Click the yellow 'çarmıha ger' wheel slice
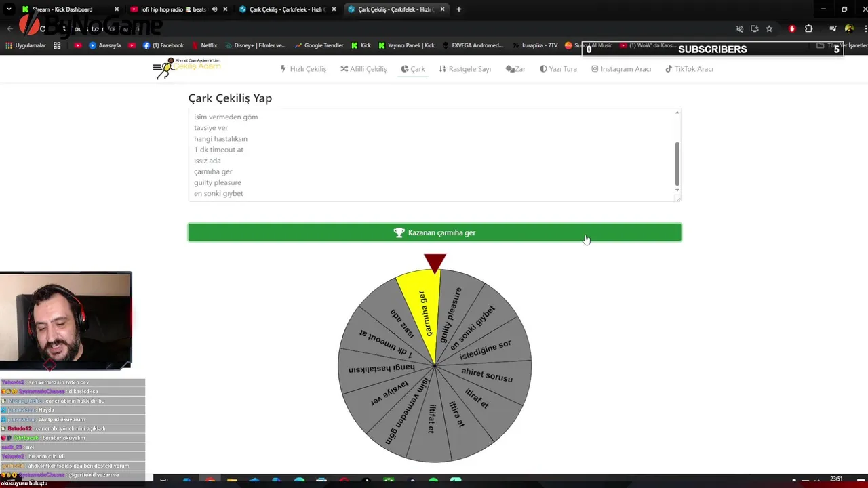868x488 pixels. pyautogui.click(x=423, y=312)
